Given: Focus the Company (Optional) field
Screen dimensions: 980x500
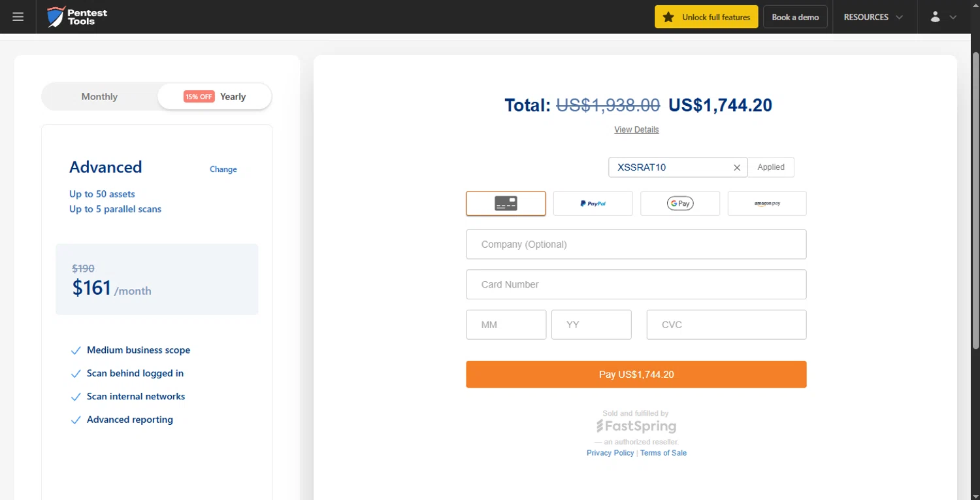Looking at the screenshot, I should click(636, 244).
